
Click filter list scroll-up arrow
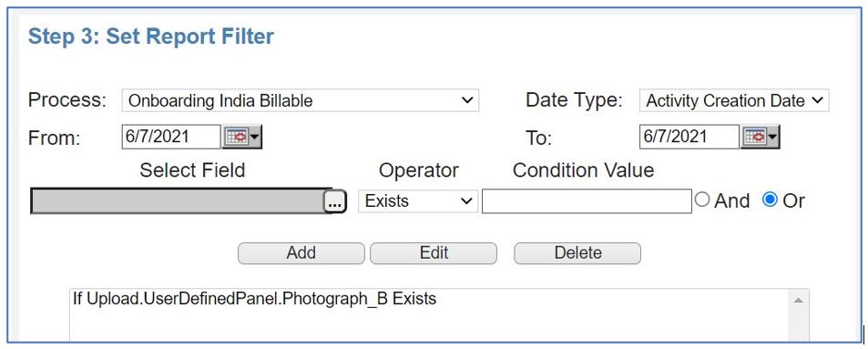[x=798, y=301]
